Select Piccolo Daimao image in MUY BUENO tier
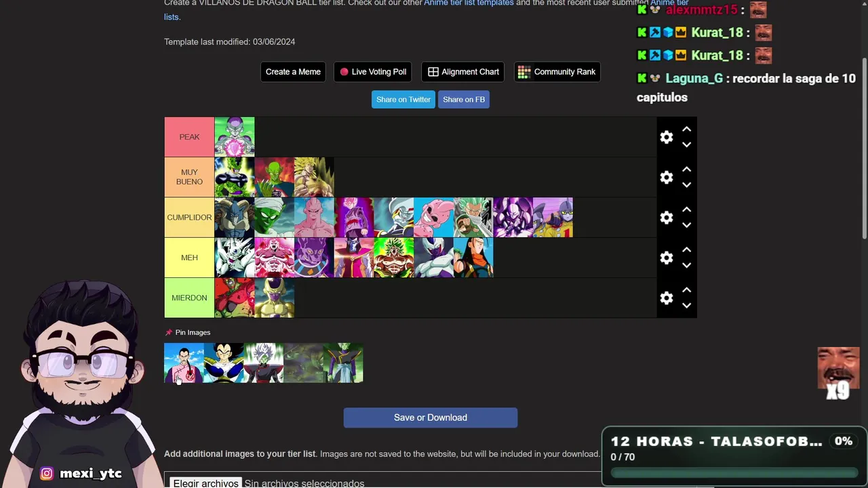The height and width of the screenshot is (488, 868). [x=274, y=177]
